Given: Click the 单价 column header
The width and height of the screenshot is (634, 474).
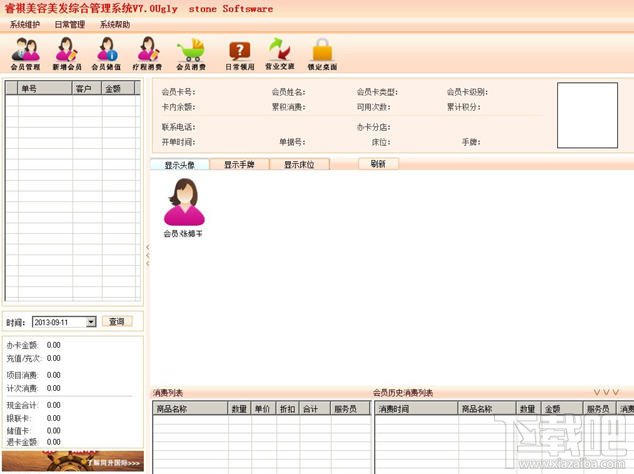Looking at the screenshot, I should 264,409.
